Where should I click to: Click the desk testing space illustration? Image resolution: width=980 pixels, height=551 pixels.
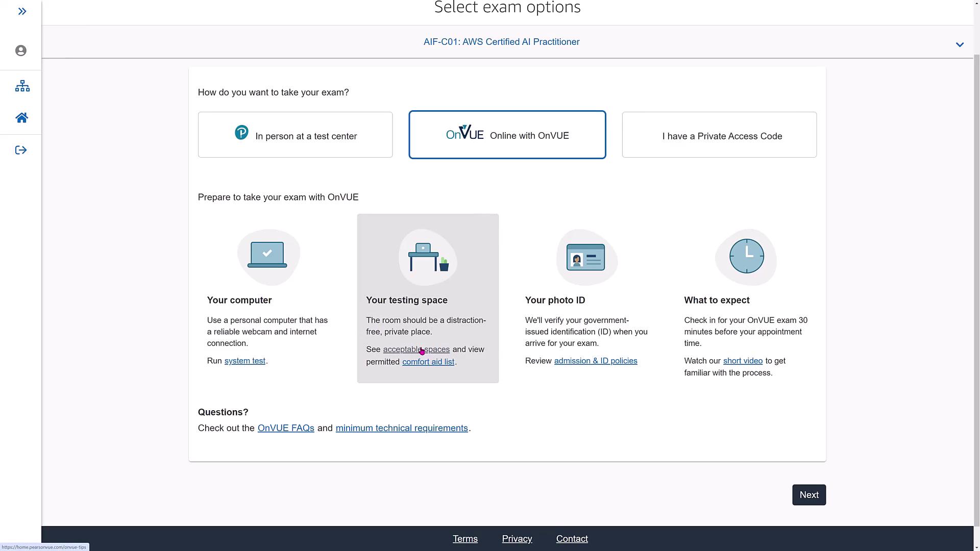(428, 257)
